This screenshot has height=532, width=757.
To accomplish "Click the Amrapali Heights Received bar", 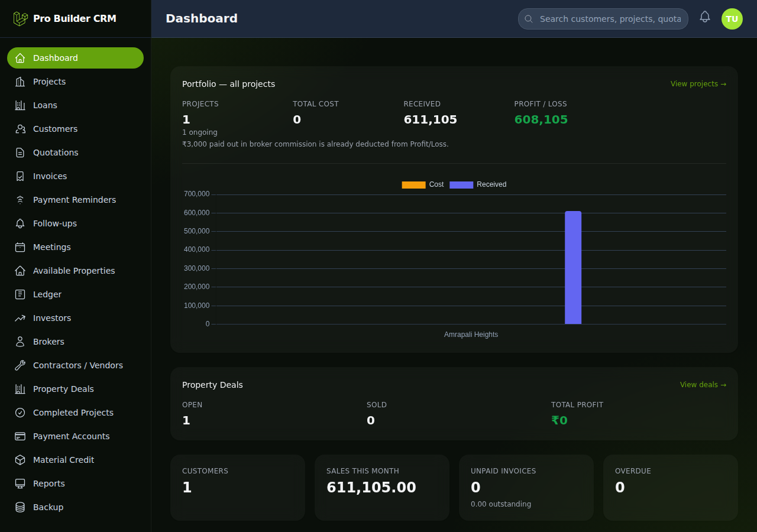I will [x=573, y=268].
